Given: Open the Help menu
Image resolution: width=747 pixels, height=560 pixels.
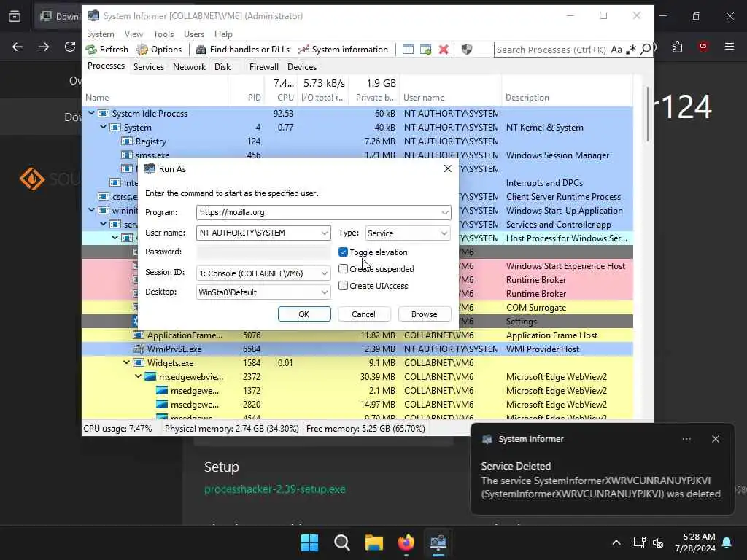Looking at the screenshot, I should [x=223, y=34].
